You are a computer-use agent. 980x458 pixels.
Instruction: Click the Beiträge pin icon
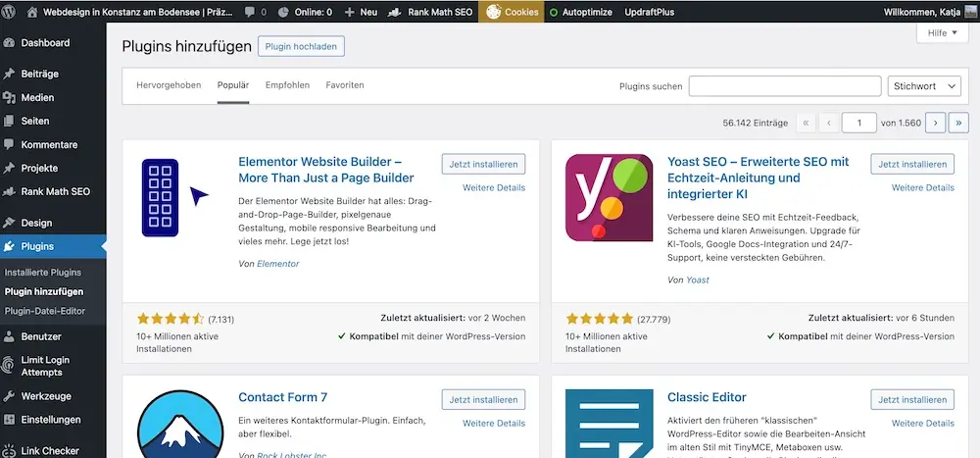(9, 74)
